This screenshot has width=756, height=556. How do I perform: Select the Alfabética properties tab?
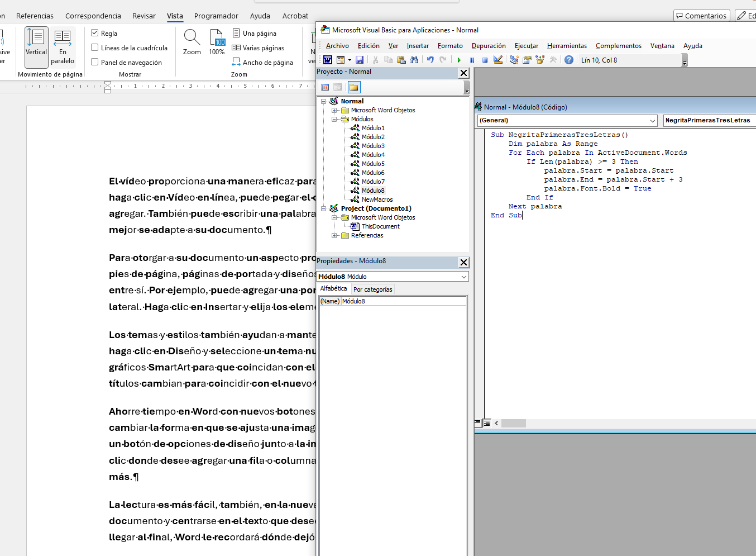click(x=333, y=288)
